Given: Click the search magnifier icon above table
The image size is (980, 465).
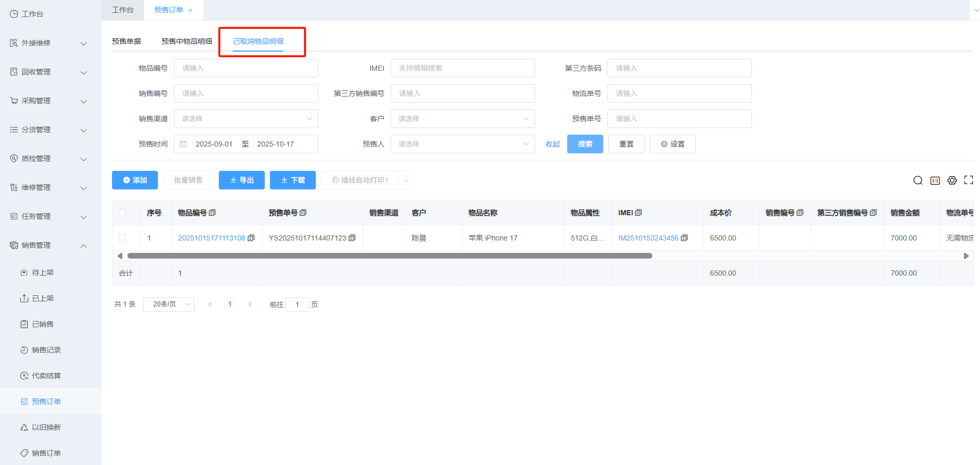Looking at the screenshot, I should click(918, 180).
